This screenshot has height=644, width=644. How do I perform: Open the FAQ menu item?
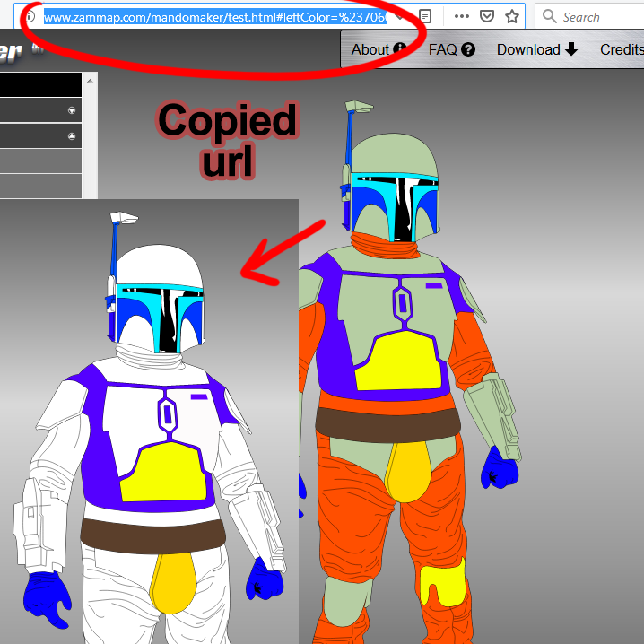click(x=451, y=49)
